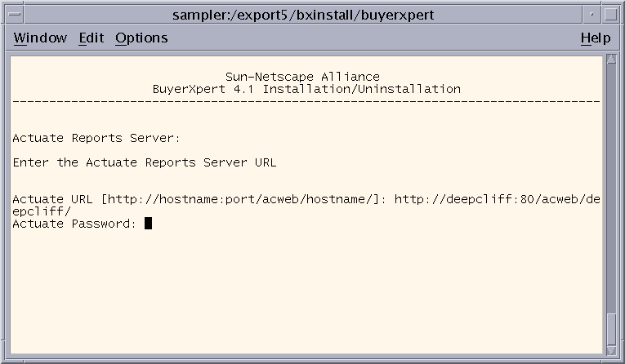
Task: Click the title bar 'sampler:/export5/bxinstall/buyerxpert'
Action: (x=303, y=15)
